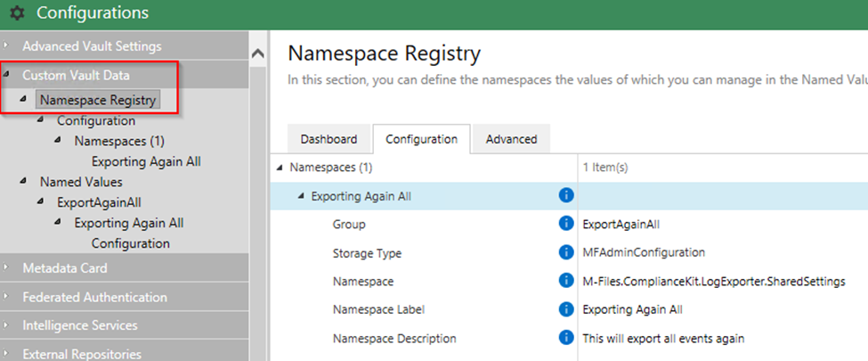The image size is (868, 361).
Task: Collapse Namespaces (1) sidebar tree arrow
Action: 58,140
